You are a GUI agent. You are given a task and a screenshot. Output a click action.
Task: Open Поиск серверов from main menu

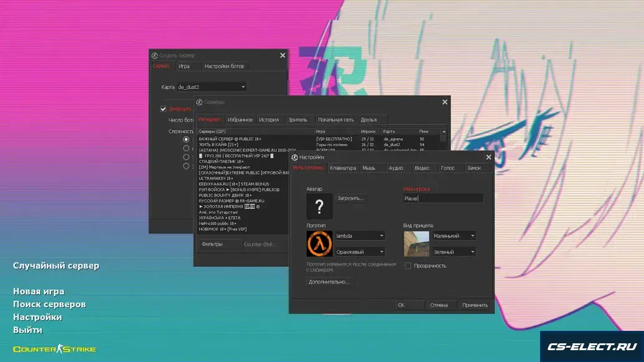49,304
